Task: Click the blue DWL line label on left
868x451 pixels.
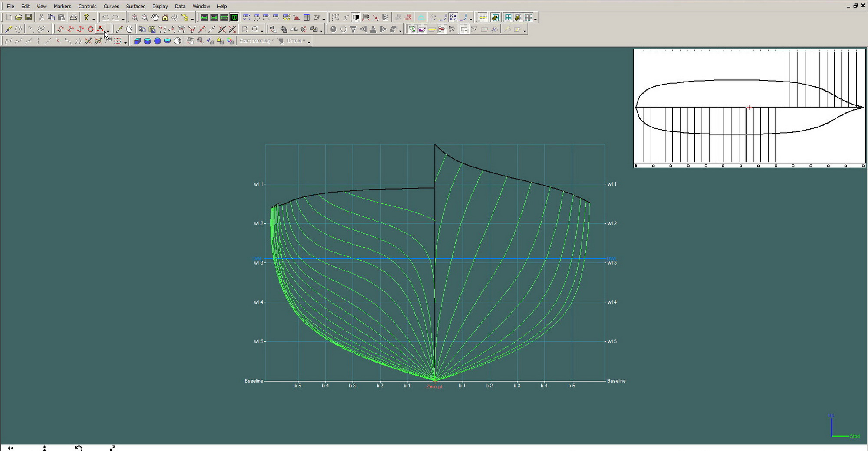Action: coord(256,258)
